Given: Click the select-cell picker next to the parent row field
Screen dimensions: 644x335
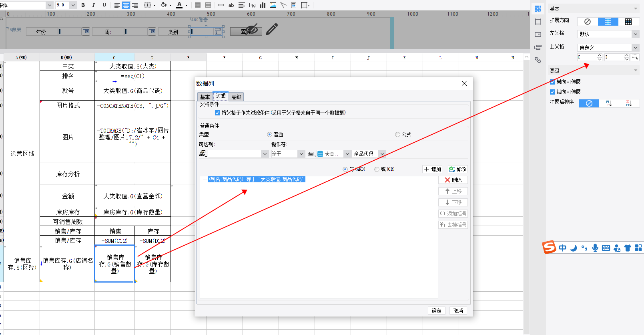Looking at the screenshot, I should tap(635, 57).
